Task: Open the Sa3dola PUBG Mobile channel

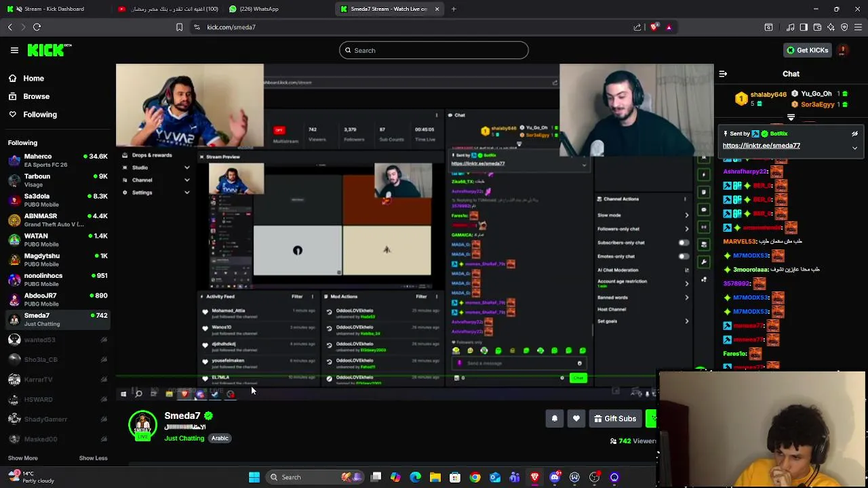Action: point(58,200)
